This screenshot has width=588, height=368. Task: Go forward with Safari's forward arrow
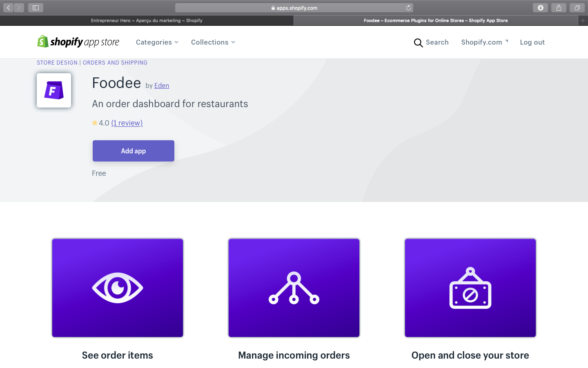(19, 8)
